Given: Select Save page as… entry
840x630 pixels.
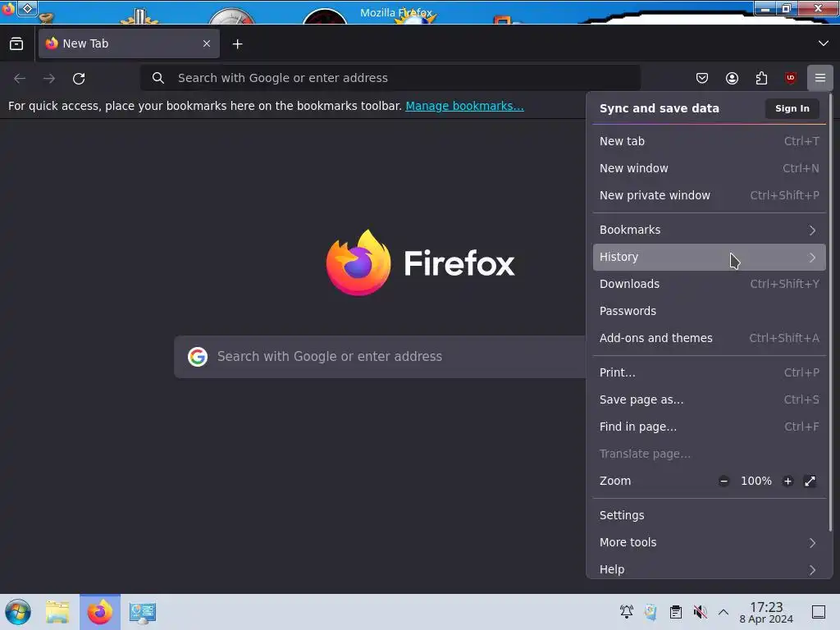Looking at the screenshot, I should 710,399.
